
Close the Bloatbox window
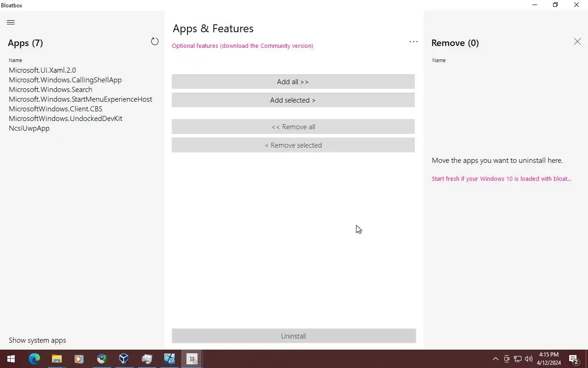click(577, 5)
